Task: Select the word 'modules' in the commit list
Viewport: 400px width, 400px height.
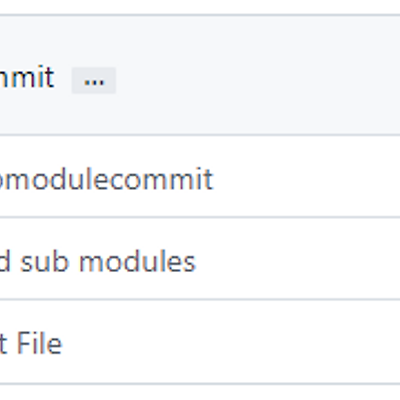Action: tap(137, 262)
